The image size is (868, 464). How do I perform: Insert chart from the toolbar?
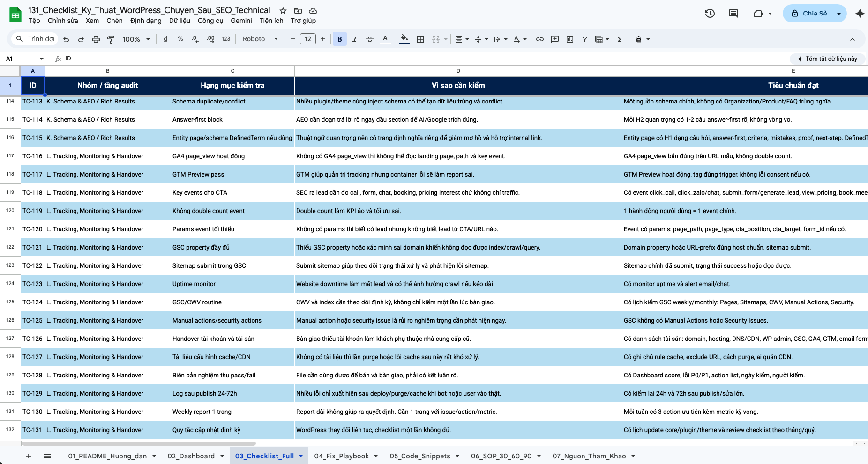pyautogui.click(x=570, y=39)
